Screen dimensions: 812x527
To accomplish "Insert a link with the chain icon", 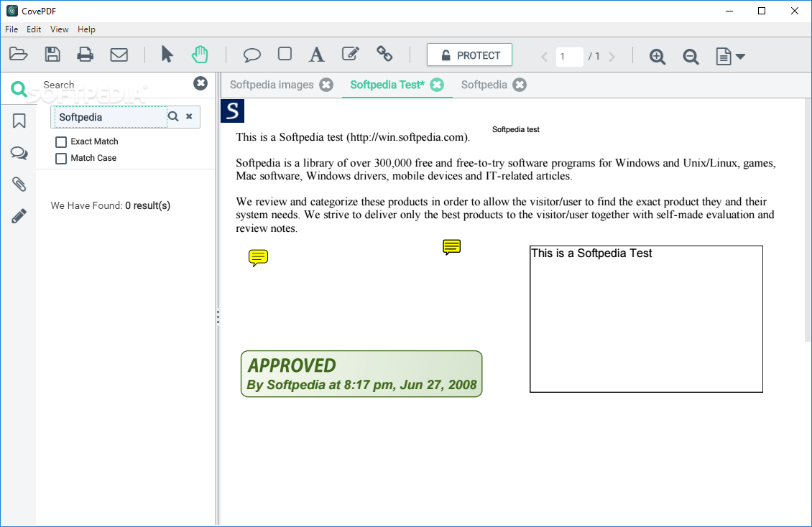I will coord(384,54).
